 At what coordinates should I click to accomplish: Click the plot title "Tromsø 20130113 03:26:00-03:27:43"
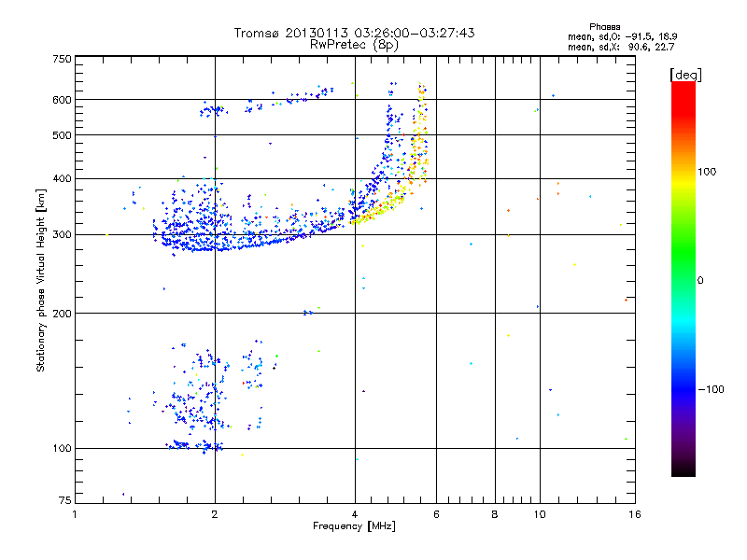[x=354, y=33]
